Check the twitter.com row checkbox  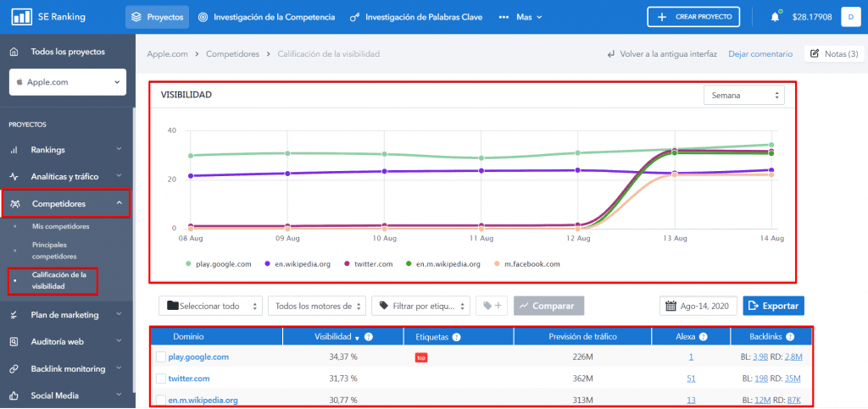(x=160, y=379)
